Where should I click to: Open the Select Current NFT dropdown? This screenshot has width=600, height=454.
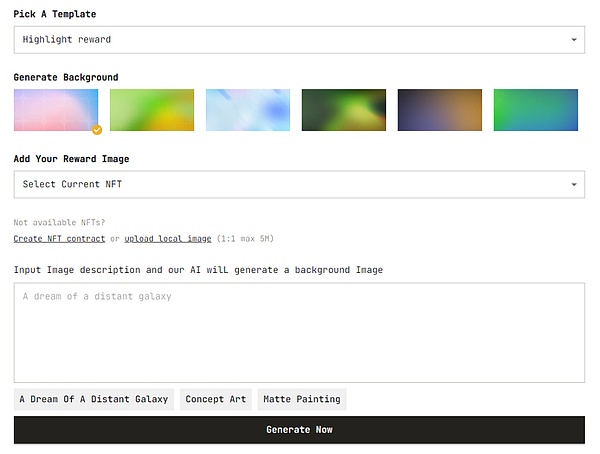click(298, 184)
